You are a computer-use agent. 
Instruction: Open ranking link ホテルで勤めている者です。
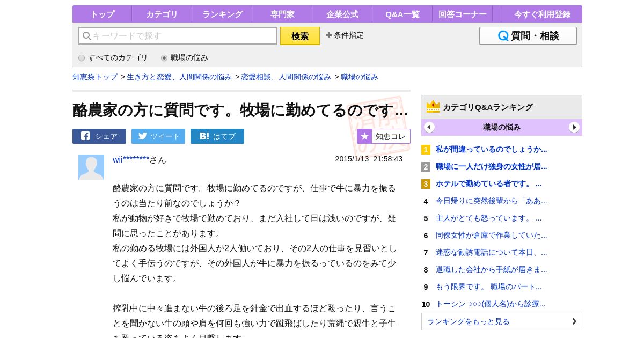click(489, 184)
